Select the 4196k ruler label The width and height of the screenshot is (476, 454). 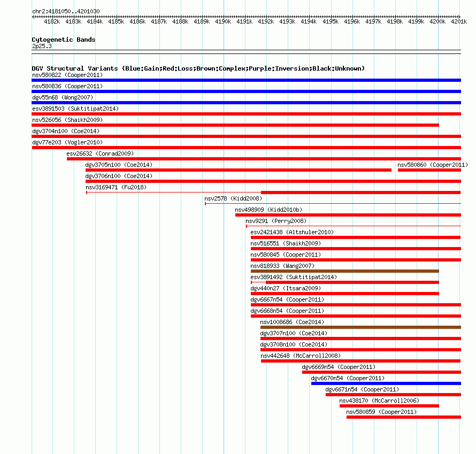(x=352, y=21)
